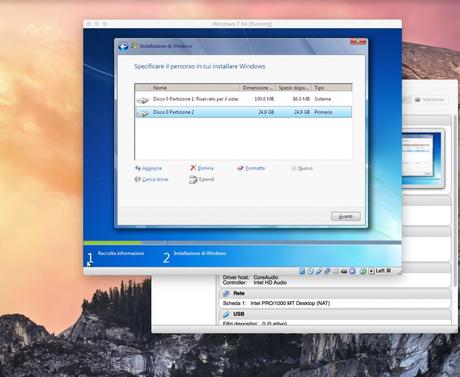
Task: Click the VM preview thumbnail in VirtualBox Manager
Action: tap(423, 158)
